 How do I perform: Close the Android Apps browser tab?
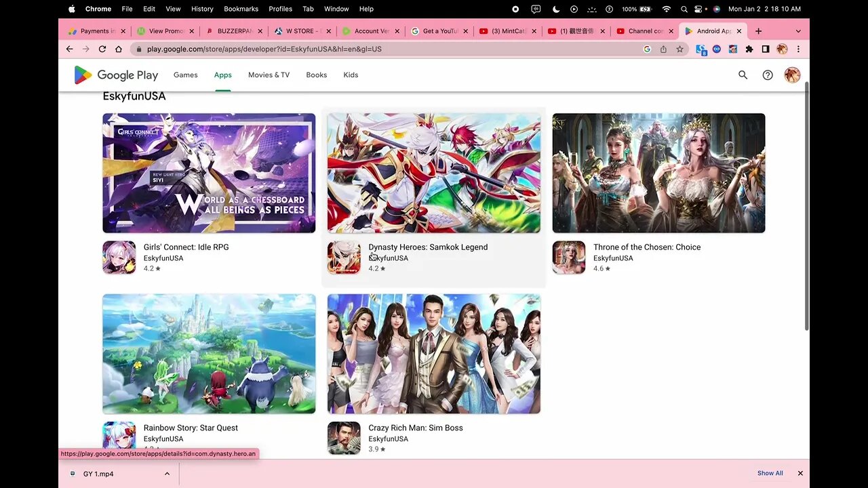(x=739, y=30)
